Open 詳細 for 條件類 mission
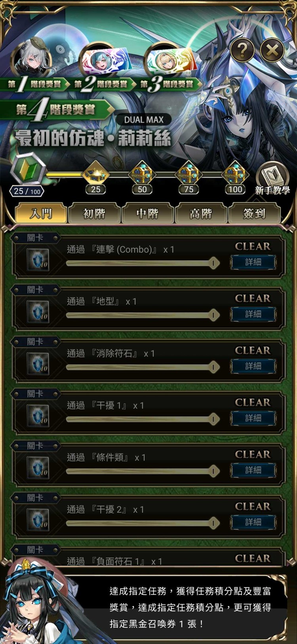 click(253, 470)
